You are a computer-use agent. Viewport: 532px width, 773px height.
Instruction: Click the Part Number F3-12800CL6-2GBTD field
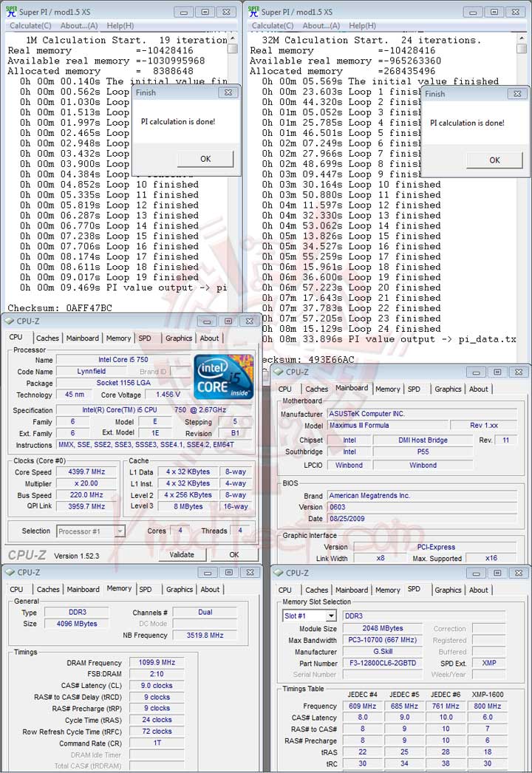(x=383, y=663)
